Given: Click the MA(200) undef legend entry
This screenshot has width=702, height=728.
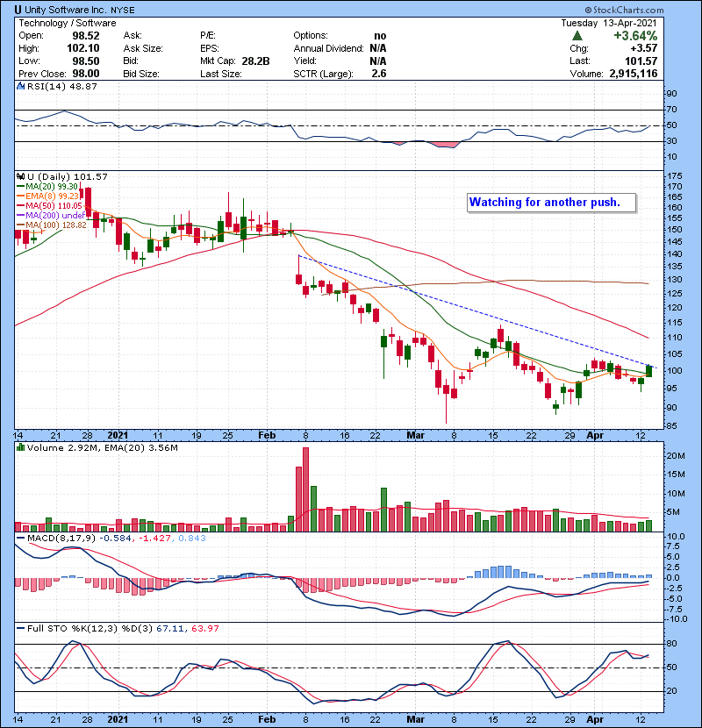Looking at the screenshot, I should [51, 215].
